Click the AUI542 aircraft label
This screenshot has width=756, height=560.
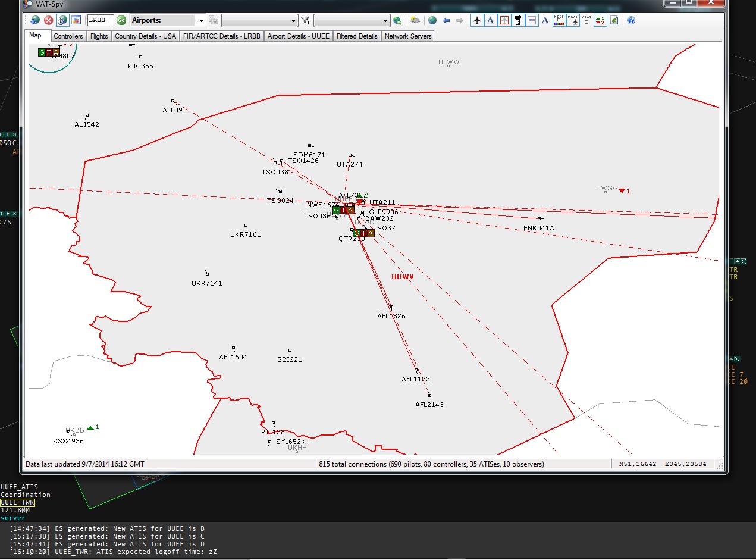tap(87, 124)
